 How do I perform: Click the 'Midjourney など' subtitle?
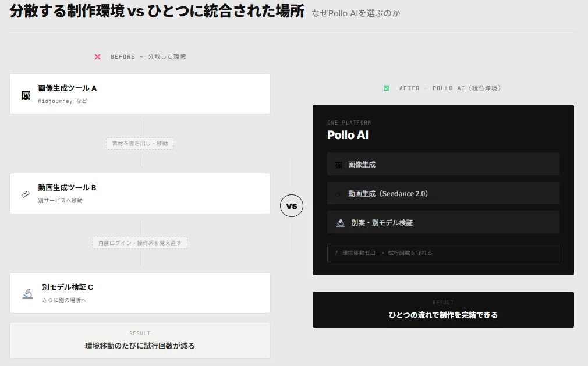click(x=62, y=101)
